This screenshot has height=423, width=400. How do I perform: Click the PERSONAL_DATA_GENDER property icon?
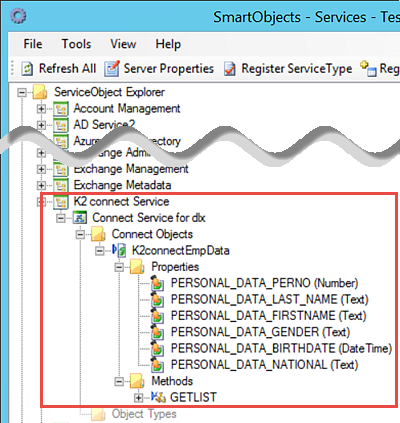(157, 332)
